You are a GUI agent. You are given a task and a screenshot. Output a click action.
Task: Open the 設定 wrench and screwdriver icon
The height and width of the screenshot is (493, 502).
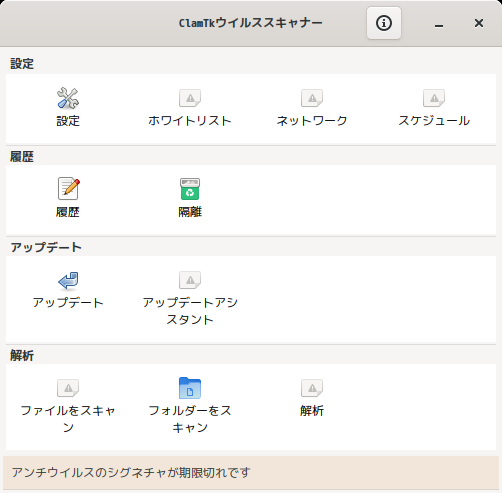(68, 98)
